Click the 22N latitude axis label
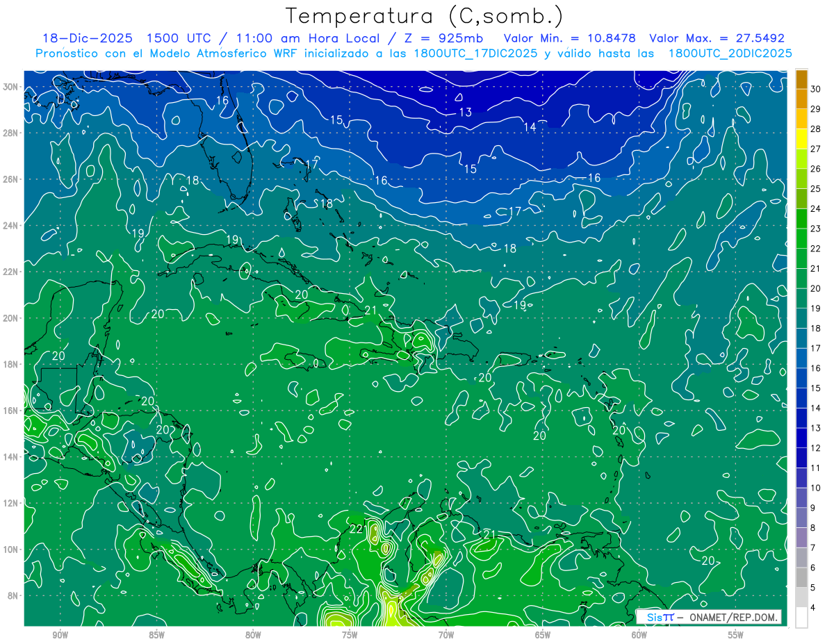The image size is (834, 644). point(11,272)
